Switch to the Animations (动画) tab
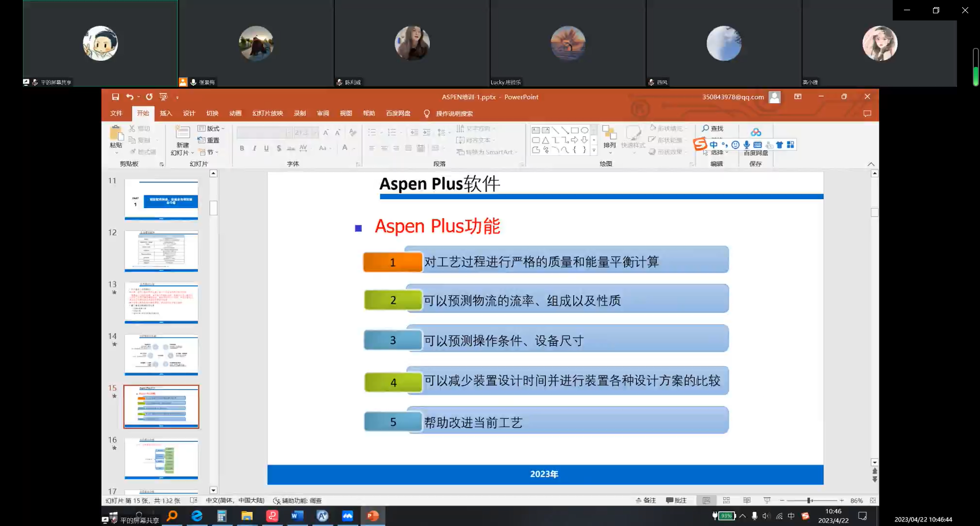The width and height of the screenshot is (980, 526). pyautogui.click(x=235, y=113)
